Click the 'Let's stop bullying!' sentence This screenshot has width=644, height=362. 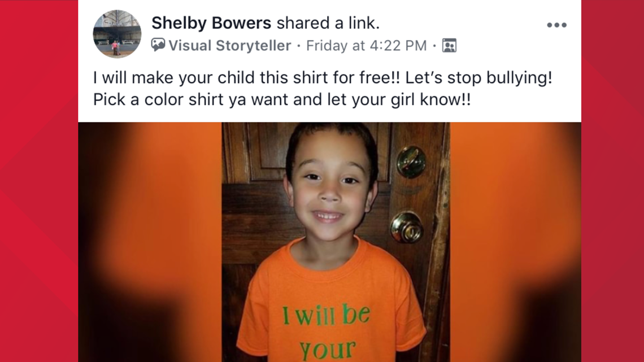click(x=478, y=77)
